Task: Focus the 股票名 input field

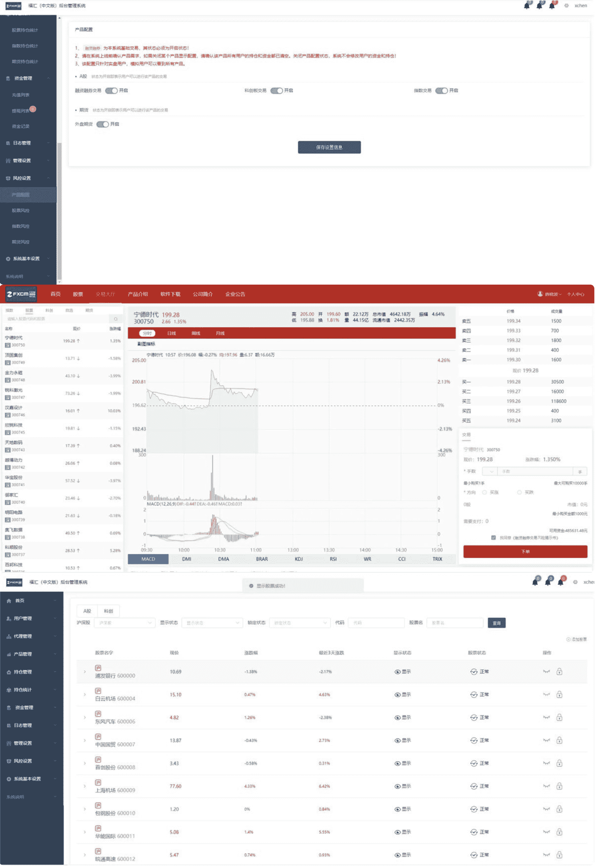Action: point(455,623)
